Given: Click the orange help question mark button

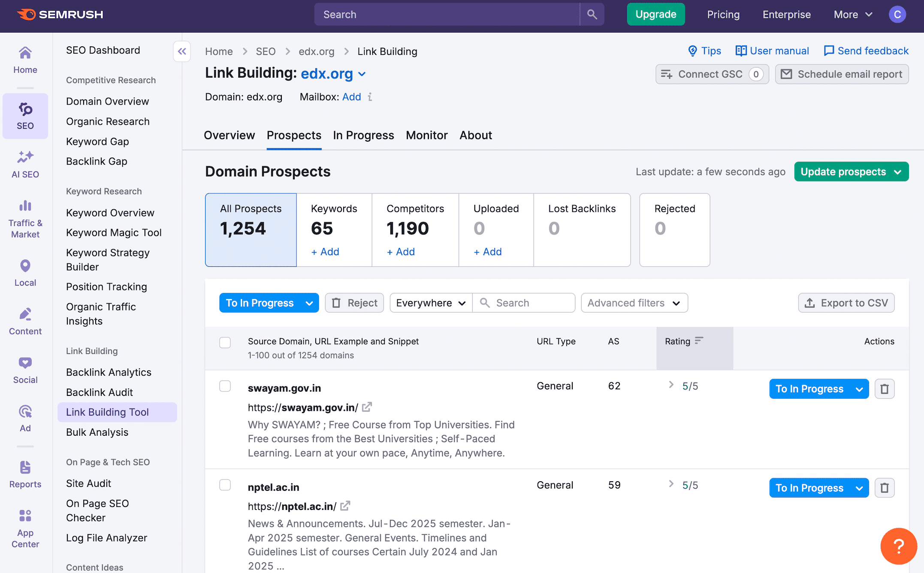Looking at the screenshot, I should (898, 546).
